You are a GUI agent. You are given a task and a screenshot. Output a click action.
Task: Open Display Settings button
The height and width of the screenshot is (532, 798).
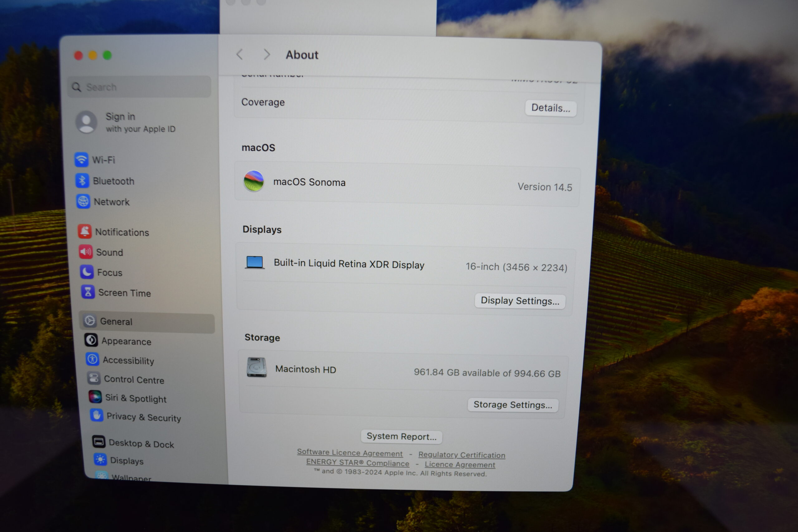[520, 301]
